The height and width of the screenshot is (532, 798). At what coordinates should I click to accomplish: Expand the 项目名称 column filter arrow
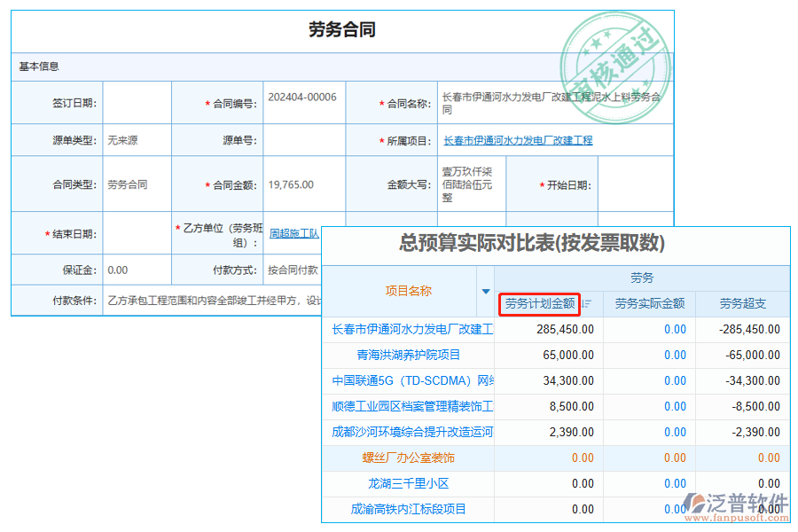[485, 290]
